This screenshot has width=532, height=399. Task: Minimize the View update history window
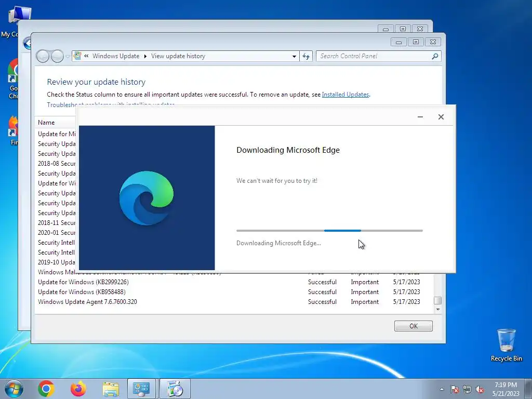398,42
